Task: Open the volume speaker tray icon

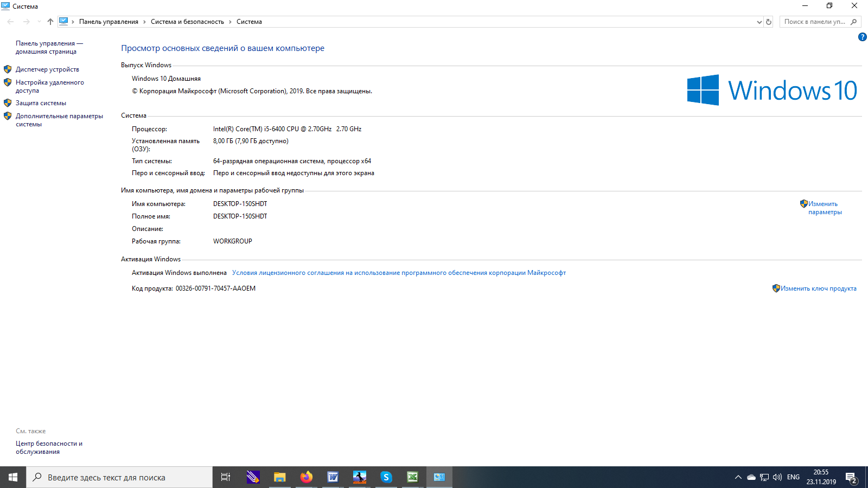Action: [x=777, y=477]
